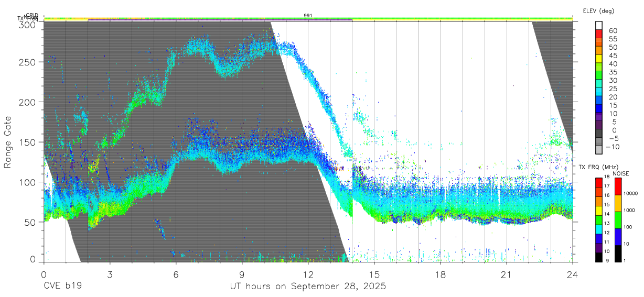Select the 200 tick on Range Gate axis
The height and width of the screenshot is (297, 644).
[x=27, y=102]
